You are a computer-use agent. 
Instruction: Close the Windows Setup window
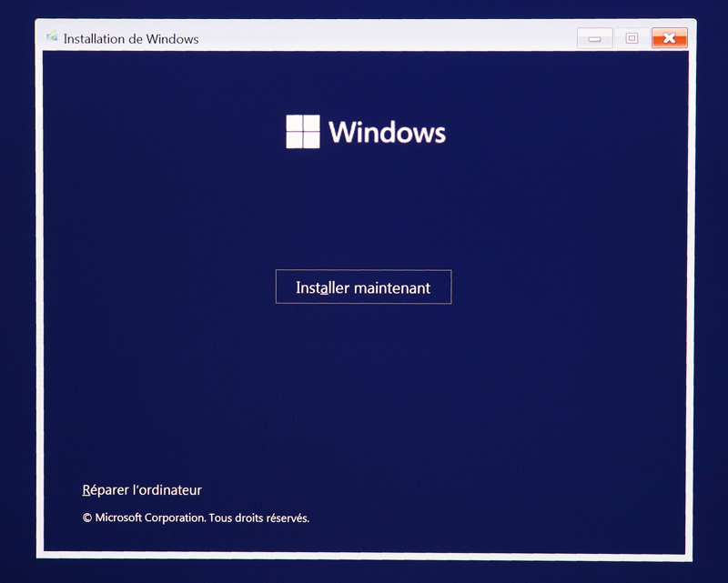pos(671,38)
